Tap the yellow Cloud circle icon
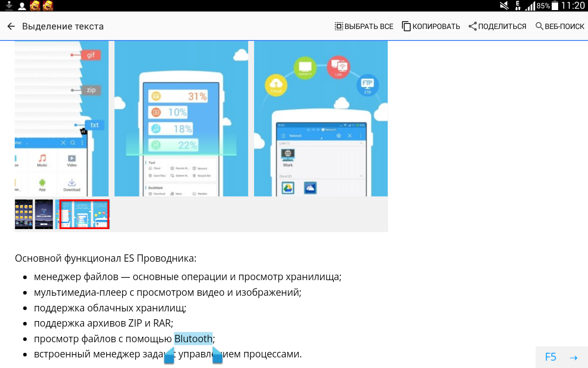Image resolution: width=588 pixels, height=368 pixels. tap(276, 85)
